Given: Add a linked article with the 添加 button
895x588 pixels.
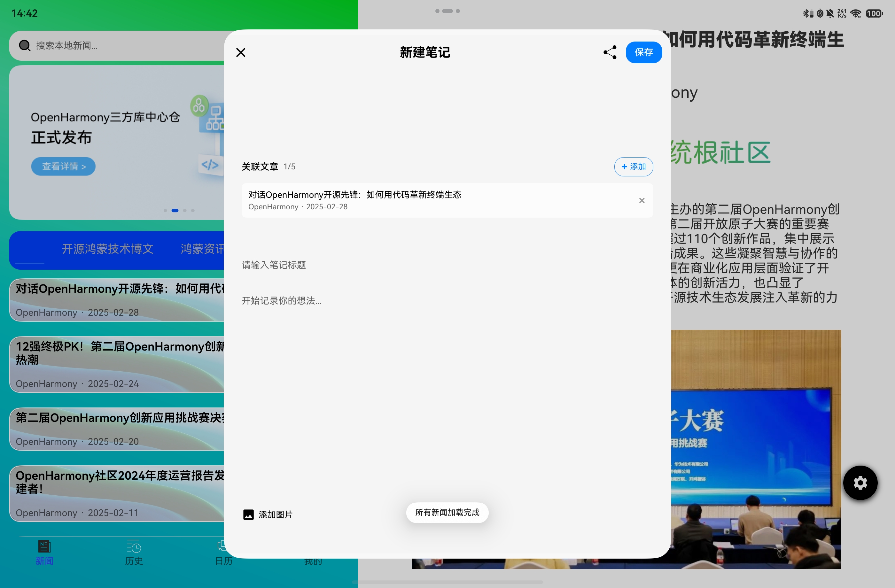Looking at the screenshot, I should [633, 166].
